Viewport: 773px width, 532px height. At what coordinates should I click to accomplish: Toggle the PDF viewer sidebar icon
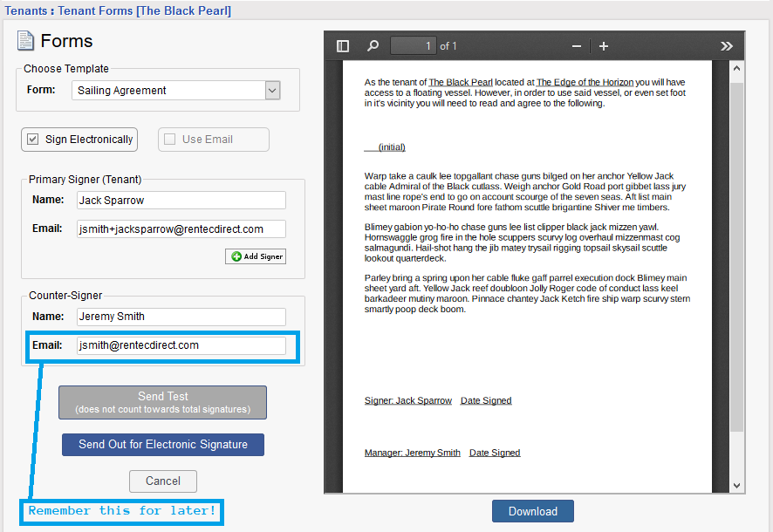click(343, 46)
